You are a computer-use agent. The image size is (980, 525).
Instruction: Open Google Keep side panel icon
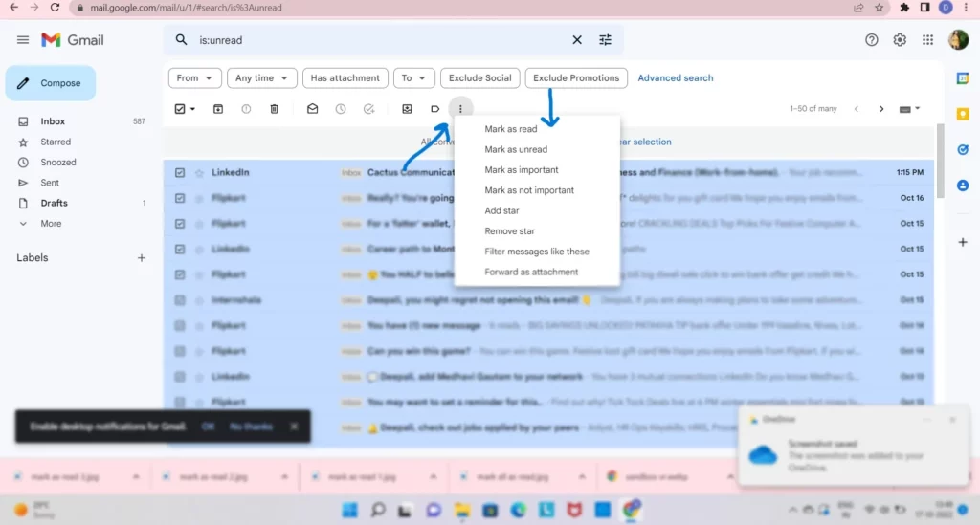coord(963,114)
